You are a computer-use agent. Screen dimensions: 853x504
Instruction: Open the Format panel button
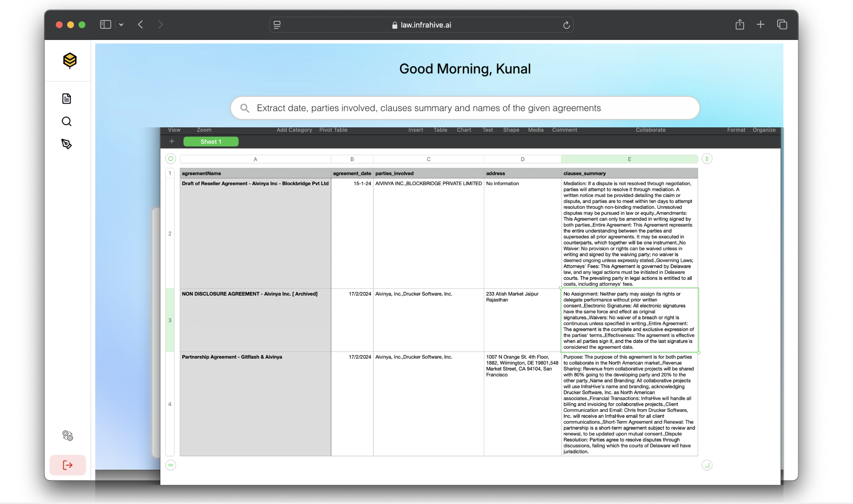736,130
